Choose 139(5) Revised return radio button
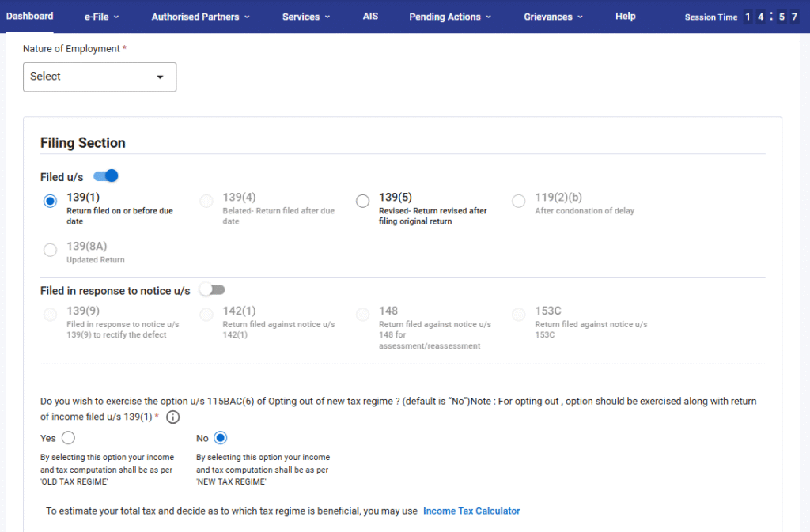Viewport: 810px width, 532px height. click(x=362, y=202)
